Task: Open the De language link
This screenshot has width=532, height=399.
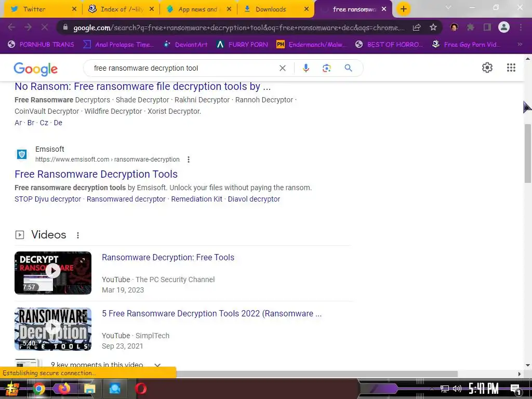Action: pyautogui.click(x=58, y=123)
